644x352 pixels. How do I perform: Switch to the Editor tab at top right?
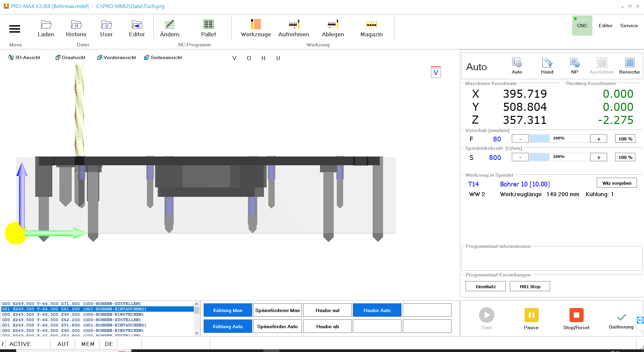tap(605, 26)
